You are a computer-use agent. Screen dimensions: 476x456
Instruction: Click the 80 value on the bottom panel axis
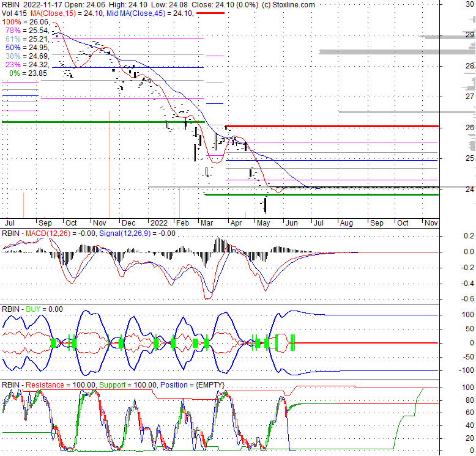470,400
